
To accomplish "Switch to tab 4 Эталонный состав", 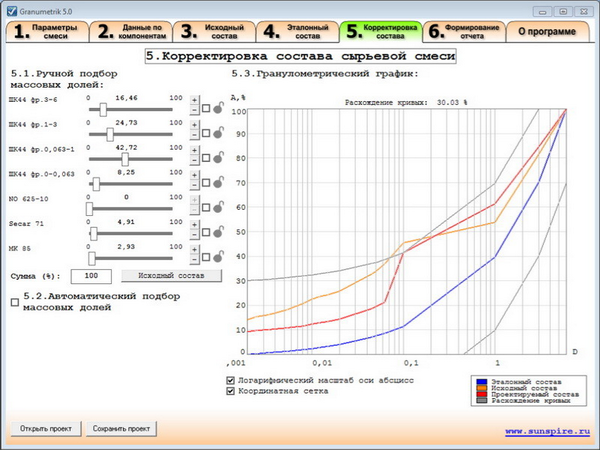I will (x=297, y=32).
